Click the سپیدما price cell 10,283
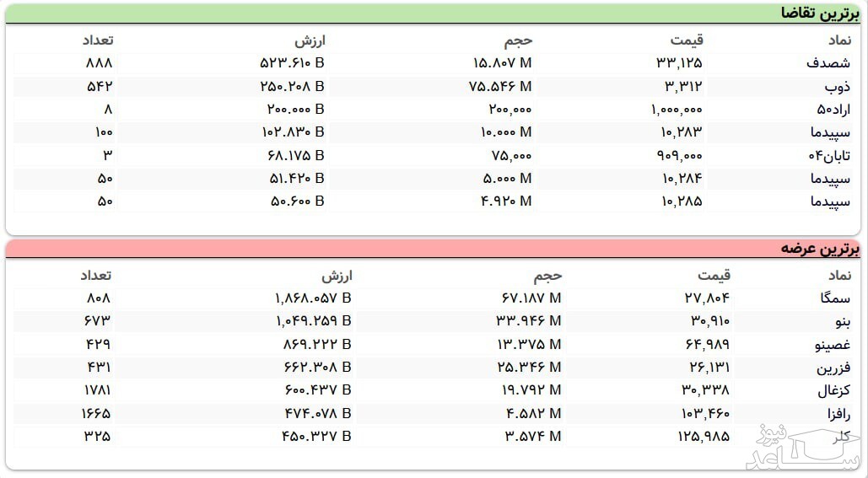Screen dimensions: 868x478 coord(682,132)
